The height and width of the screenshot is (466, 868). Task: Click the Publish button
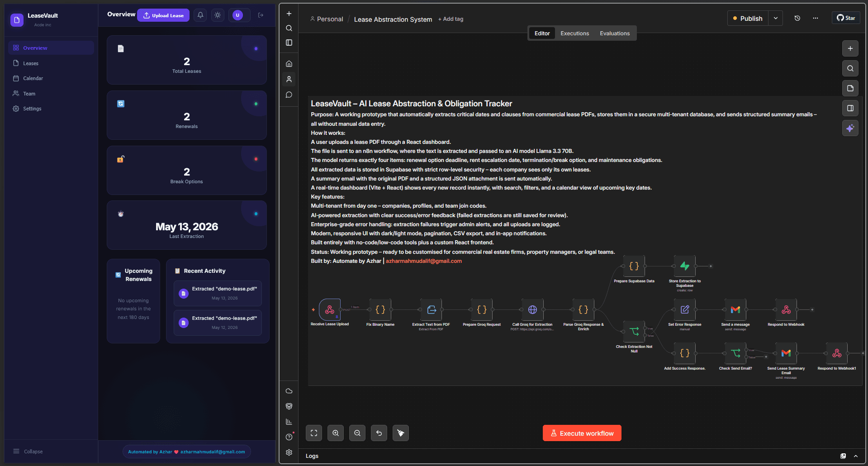click(x=748, y=19)
